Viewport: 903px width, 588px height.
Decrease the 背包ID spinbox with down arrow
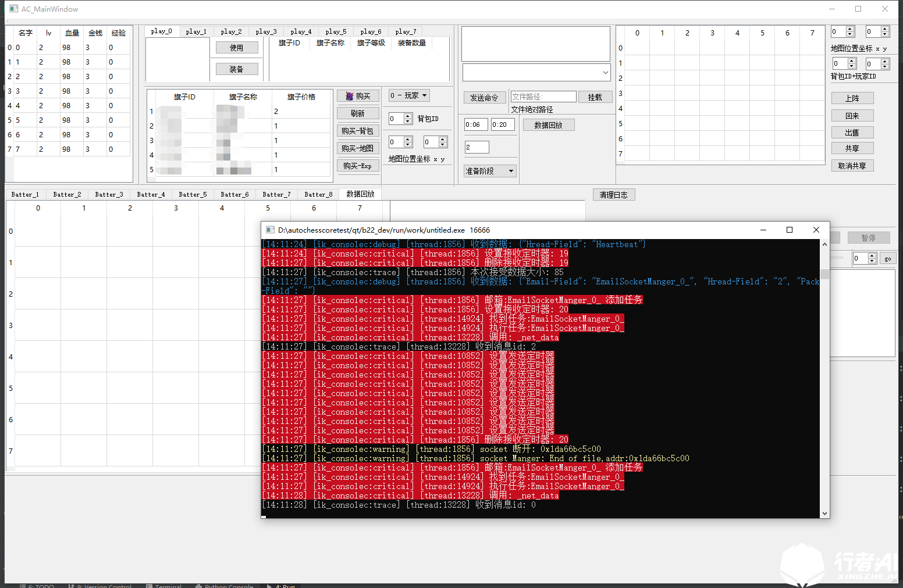pyautogui.click(x=408, y=122)
